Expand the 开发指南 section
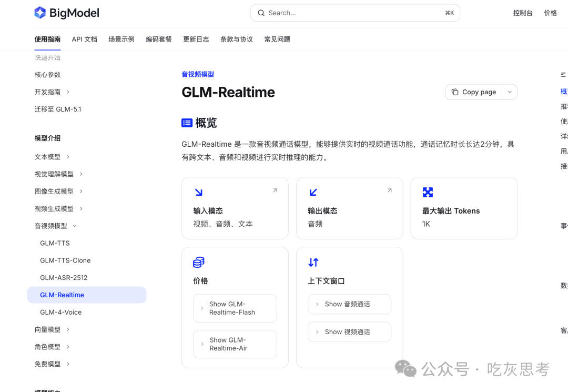Image resolution: width=568 pixels, height=392 pixels. click(68, 92)
